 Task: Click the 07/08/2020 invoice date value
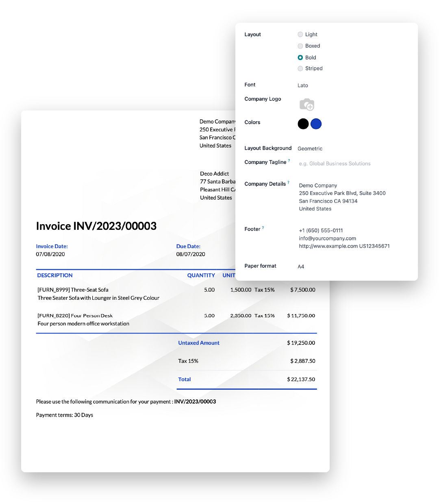[x=50, y=254]
